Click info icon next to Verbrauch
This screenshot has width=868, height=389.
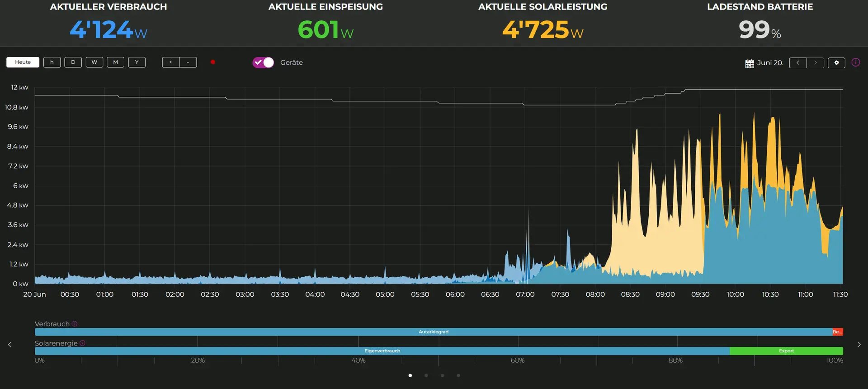(x=75, y=324)
